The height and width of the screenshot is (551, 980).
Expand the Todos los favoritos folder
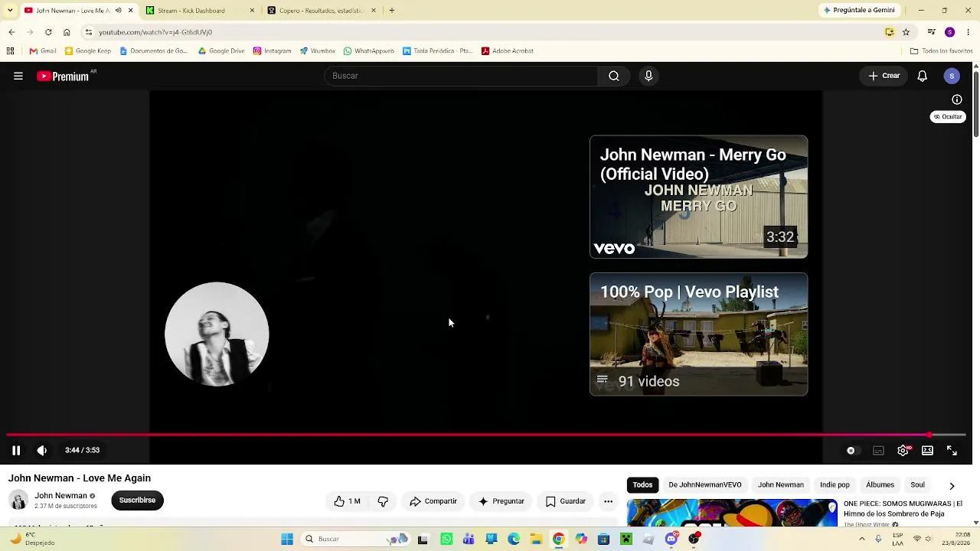941,51
